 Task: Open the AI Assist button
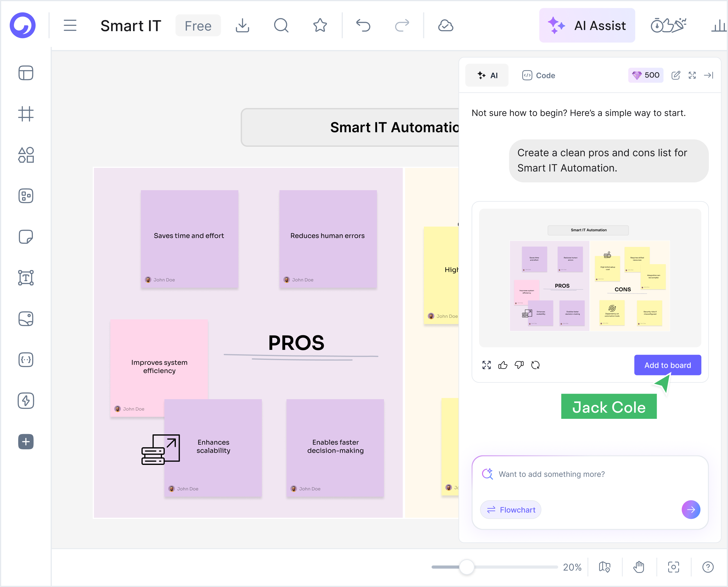[x=587, y=25]
